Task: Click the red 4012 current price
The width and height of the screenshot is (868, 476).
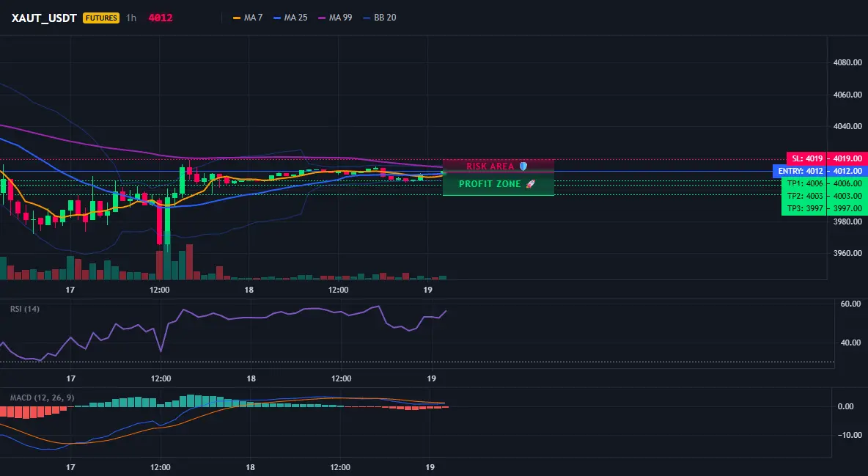Action: pyautogui.click(x=161, y=18)
